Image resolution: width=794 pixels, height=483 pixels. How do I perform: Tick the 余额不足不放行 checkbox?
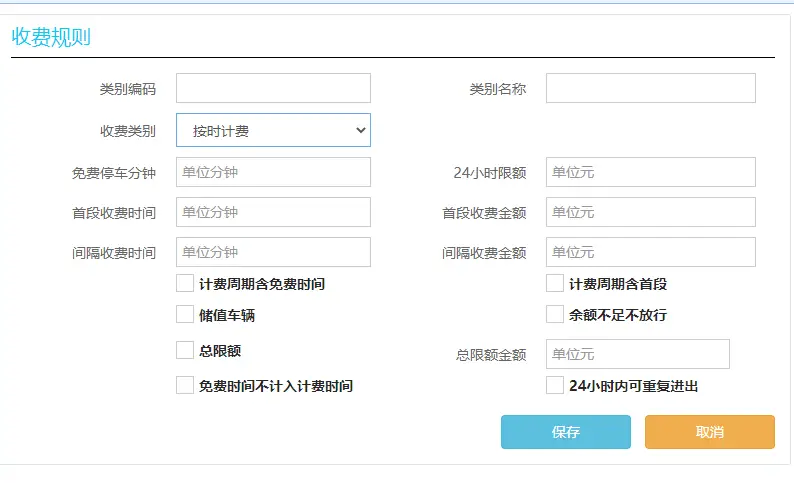[x=555, y=315]
